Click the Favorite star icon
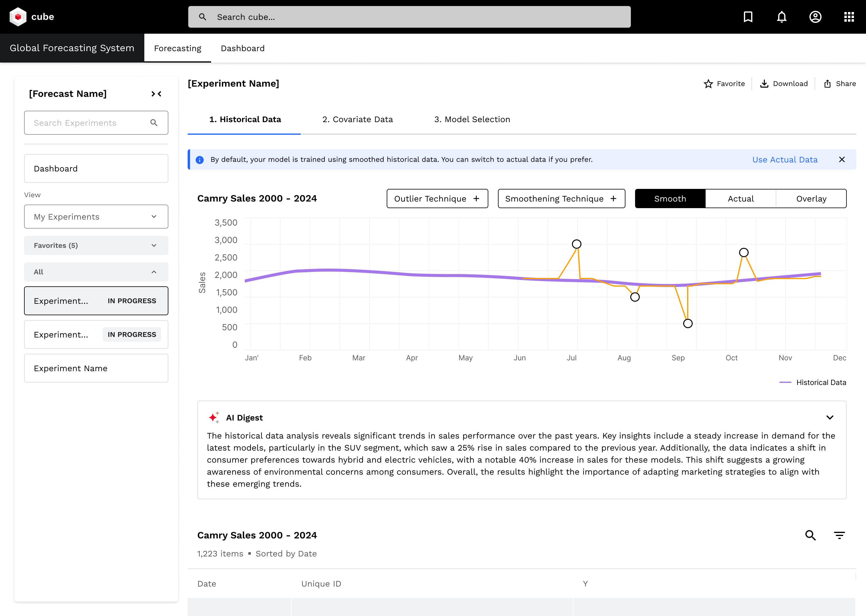Screen dimensions: 866x616 coord(708,83)
